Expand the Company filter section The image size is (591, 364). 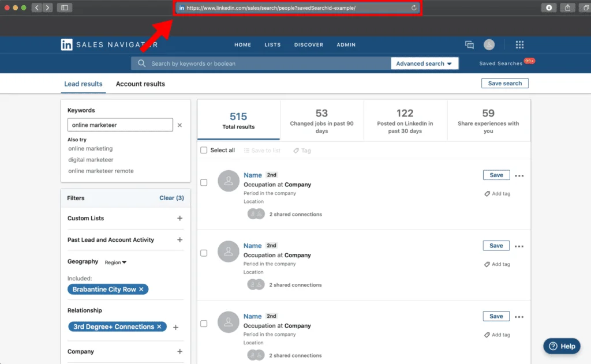point(179,351)
